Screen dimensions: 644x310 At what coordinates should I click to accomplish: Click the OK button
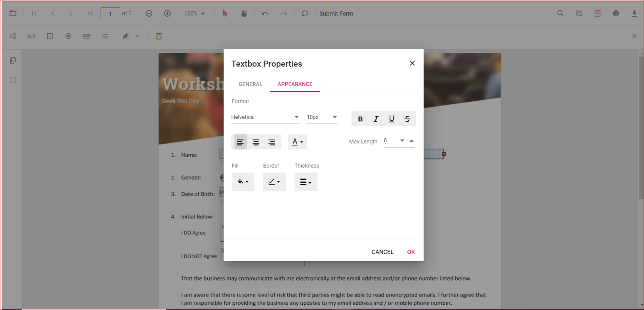tap(411, 252)
